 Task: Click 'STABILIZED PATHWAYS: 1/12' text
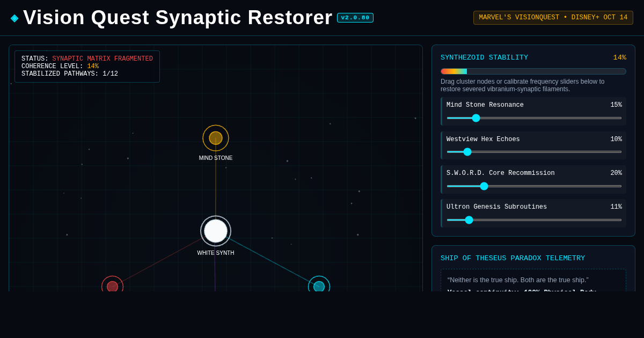tap(70, 74)
